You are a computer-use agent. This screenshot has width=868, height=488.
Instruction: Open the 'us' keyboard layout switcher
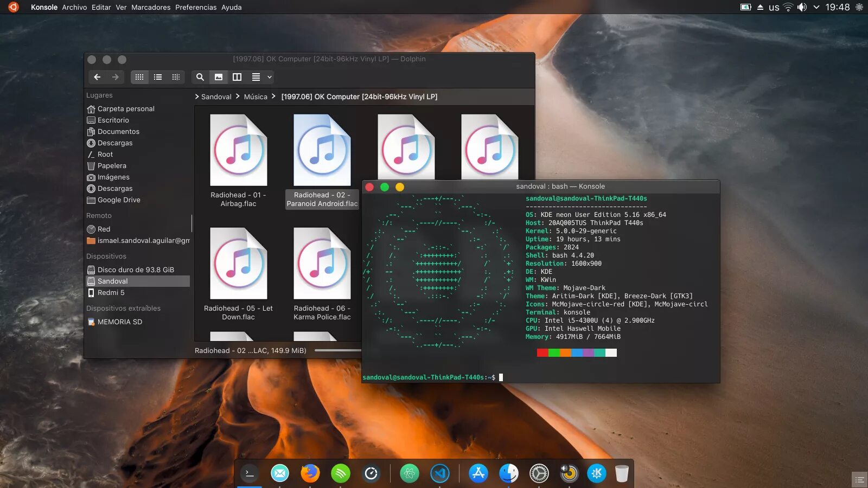[774, 8]
